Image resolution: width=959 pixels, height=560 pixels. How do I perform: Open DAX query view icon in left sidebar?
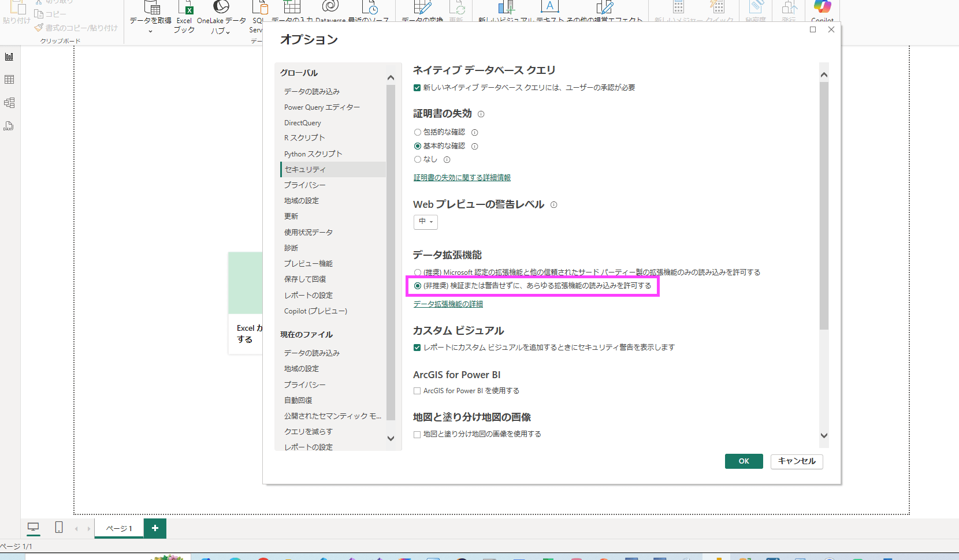tap(9, 126)
